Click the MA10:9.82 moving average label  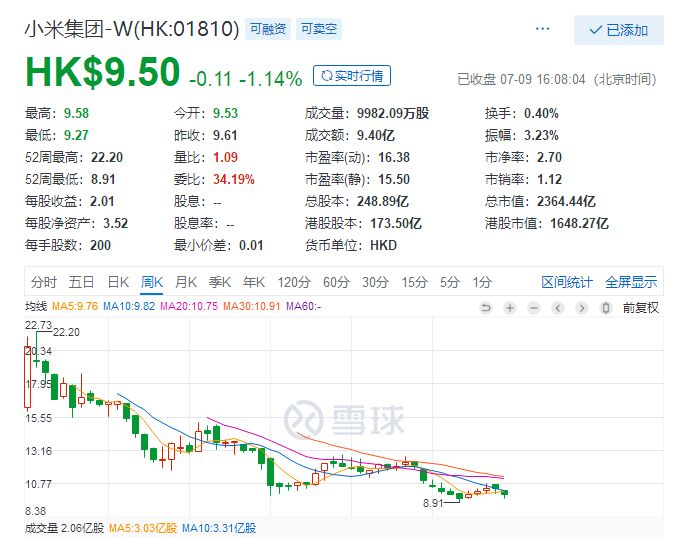click(129, 306)
